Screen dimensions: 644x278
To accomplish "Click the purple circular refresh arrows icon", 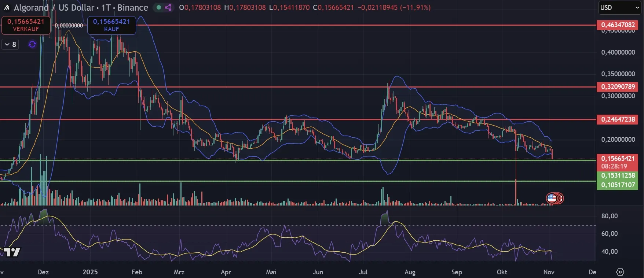I will pyautogui.click(x=32, y=44).
